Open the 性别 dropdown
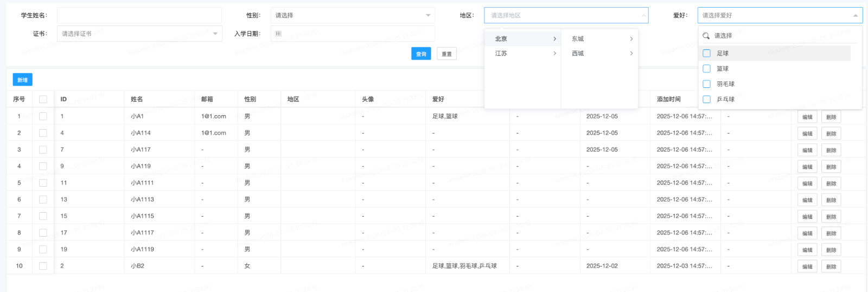The image size is (868, 292). 353,16
